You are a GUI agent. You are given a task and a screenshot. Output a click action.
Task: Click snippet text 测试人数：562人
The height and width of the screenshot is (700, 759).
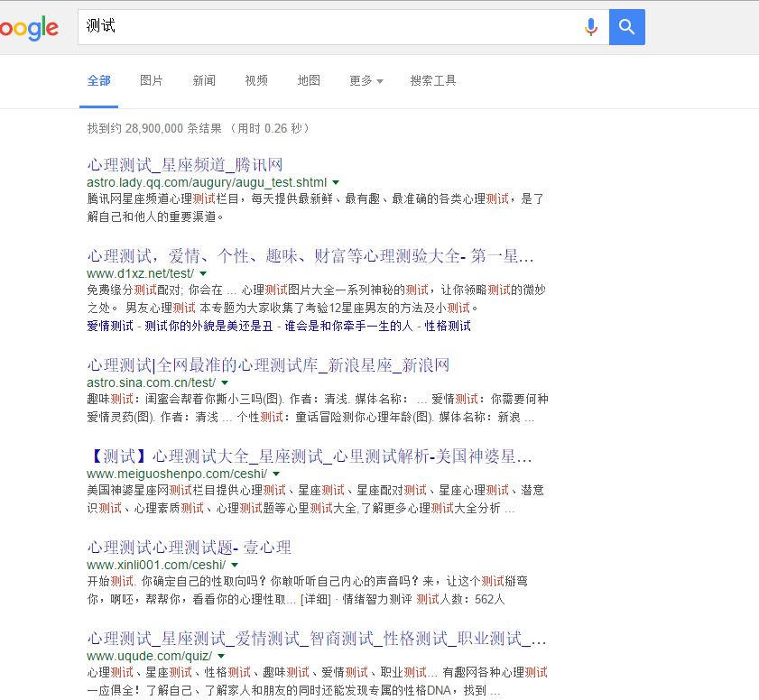(x=460, y=599)
